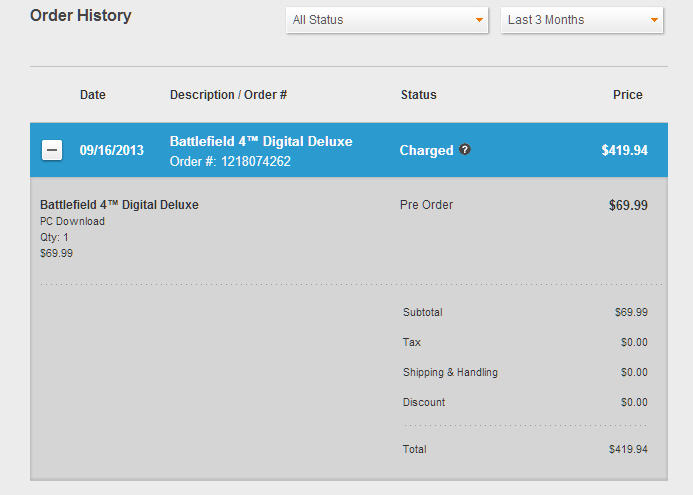Click the 09/16/2013 order date
Image resolution: width=693 pixels, height=495 pixels.
point(112,151)
